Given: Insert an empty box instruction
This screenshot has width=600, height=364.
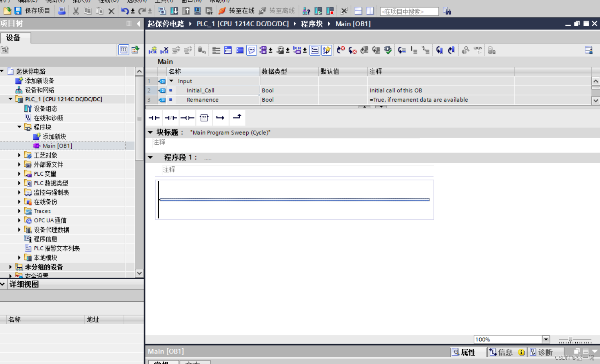Looking at the screenshot, I should 204,118.
